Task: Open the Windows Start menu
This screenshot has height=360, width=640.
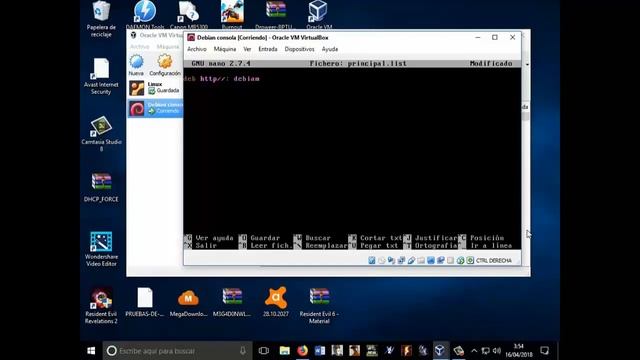Action: 91,351
